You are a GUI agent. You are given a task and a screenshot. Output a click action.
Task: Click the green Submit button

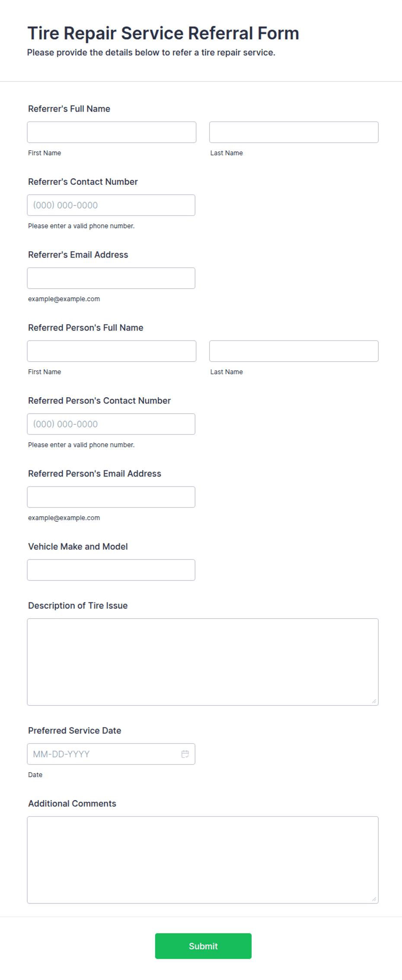click(x=203, y=946)
